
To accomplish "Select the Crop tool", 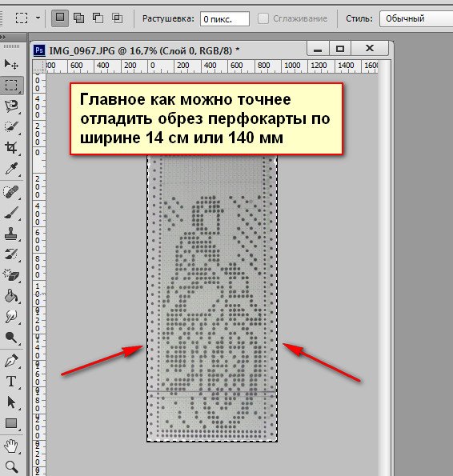I will pos(11,148).
